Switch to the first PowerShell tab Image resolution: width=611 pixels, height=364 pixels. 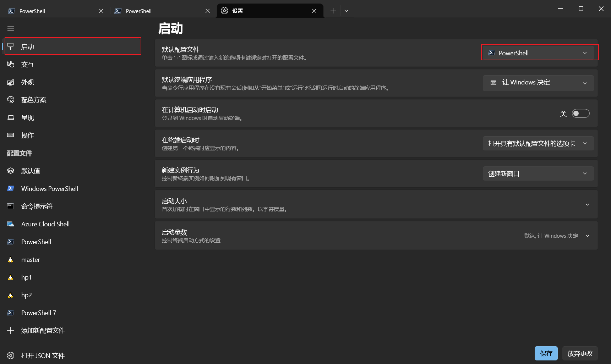50,11
